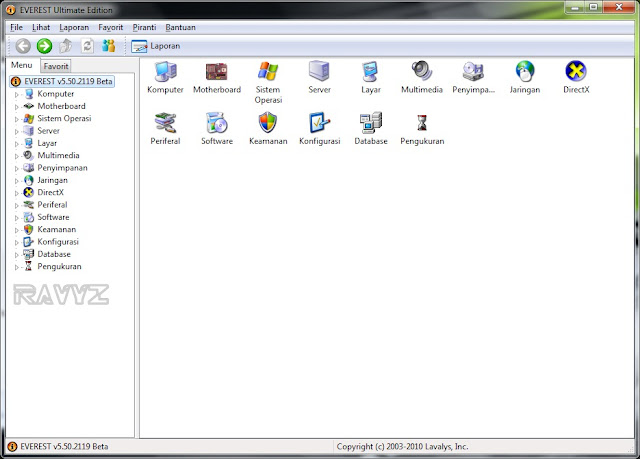Select Multimedia in the sidebar tree
640x459 pixels.
pyautogui.click(x=58, y=155)
